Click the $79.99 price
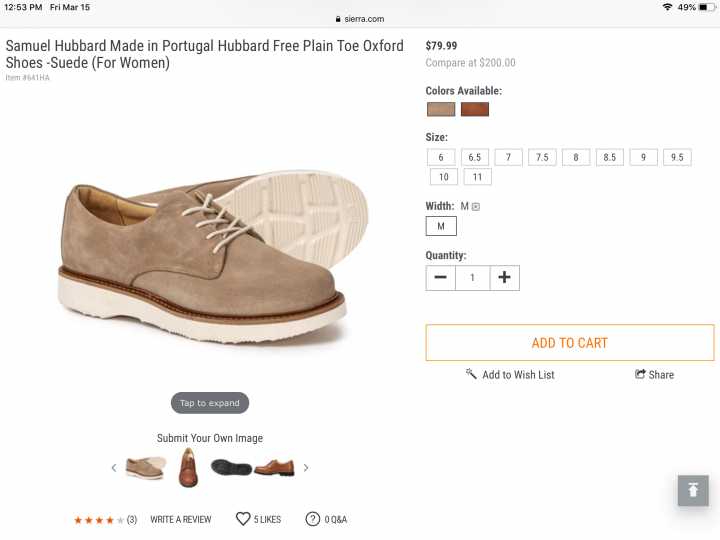This screenshot has height=540, width=720. [x=441, y=46]
